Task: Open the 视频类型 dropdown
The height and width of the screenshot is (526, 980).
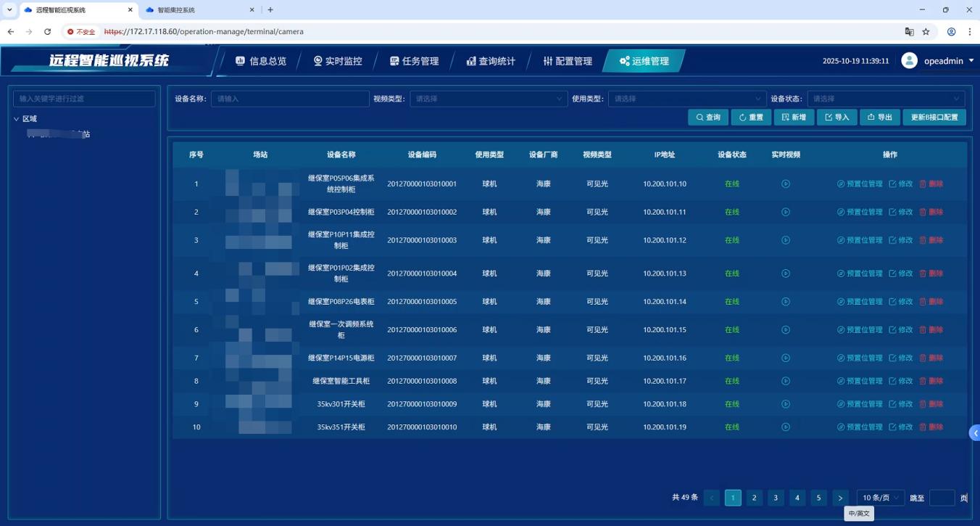Action: (x=489, y=99)
